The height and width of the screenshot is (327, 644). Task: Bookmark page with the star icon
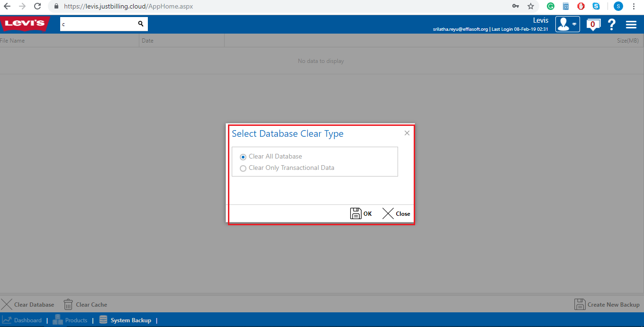coord(530,7)
